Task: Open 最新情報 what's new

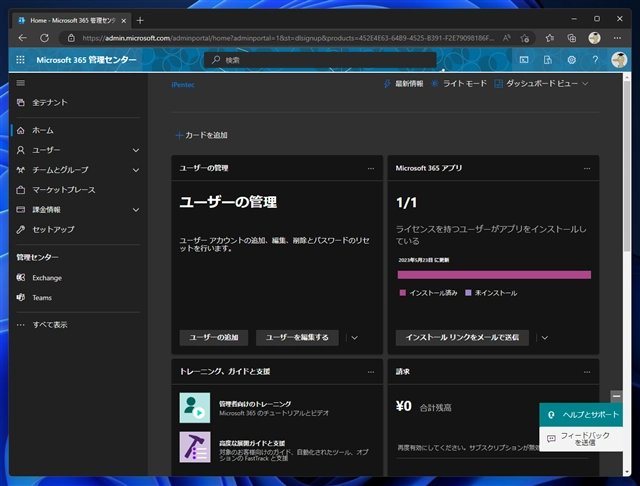Action: tap(404, 84)
